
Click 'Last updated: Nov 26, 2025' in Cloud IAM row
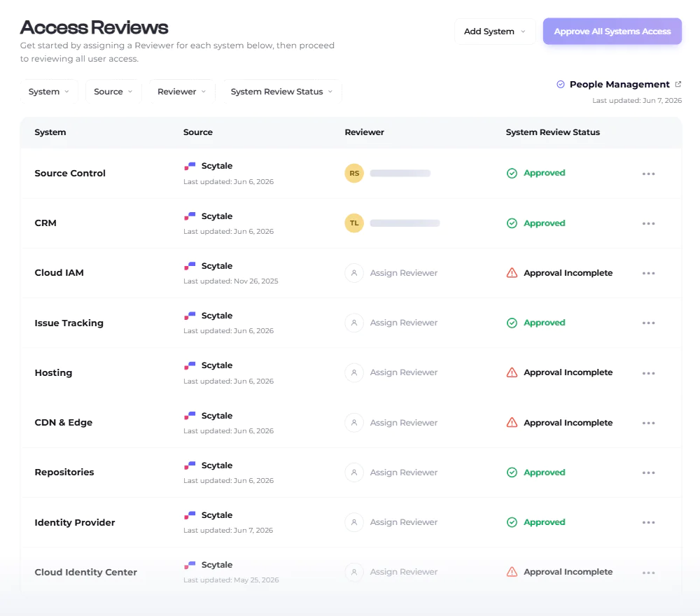[231, 281]
